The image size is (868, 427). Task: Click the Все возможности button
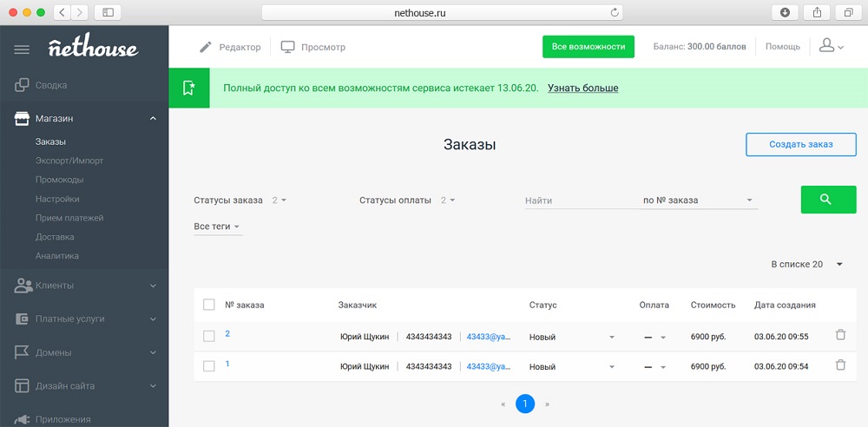click(589, 47)
